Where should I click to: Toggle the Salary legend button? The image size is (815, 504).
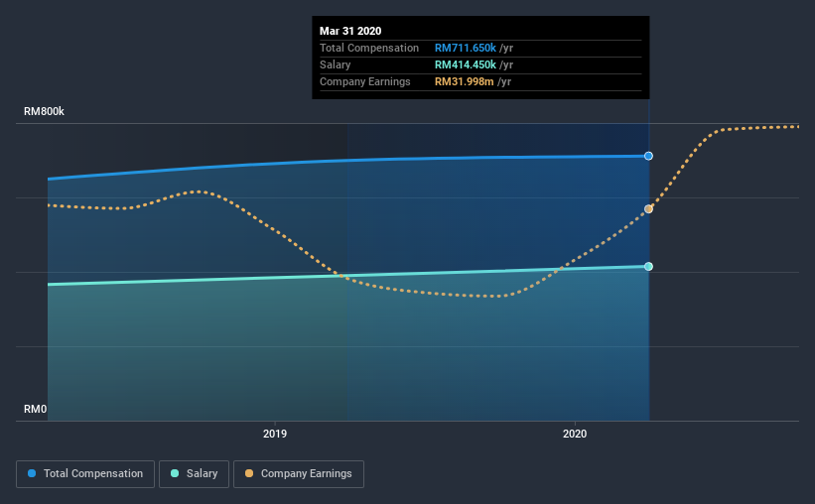point(194,474)
